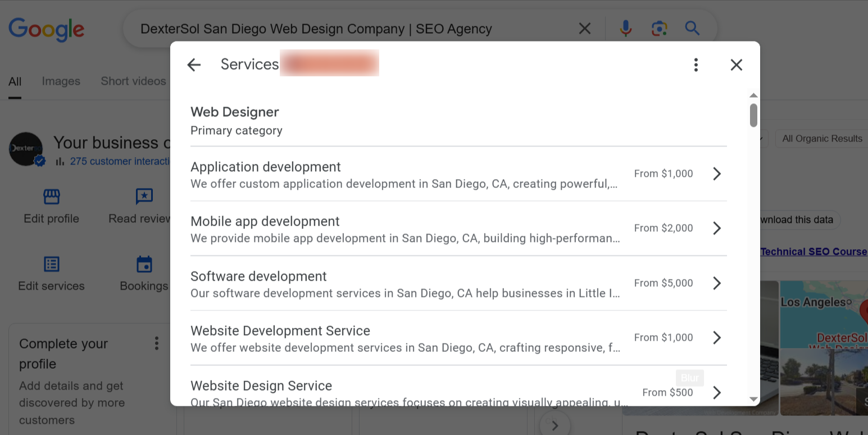Switch to the Short videos tab

pyautogui.click(x=134, y=81)
